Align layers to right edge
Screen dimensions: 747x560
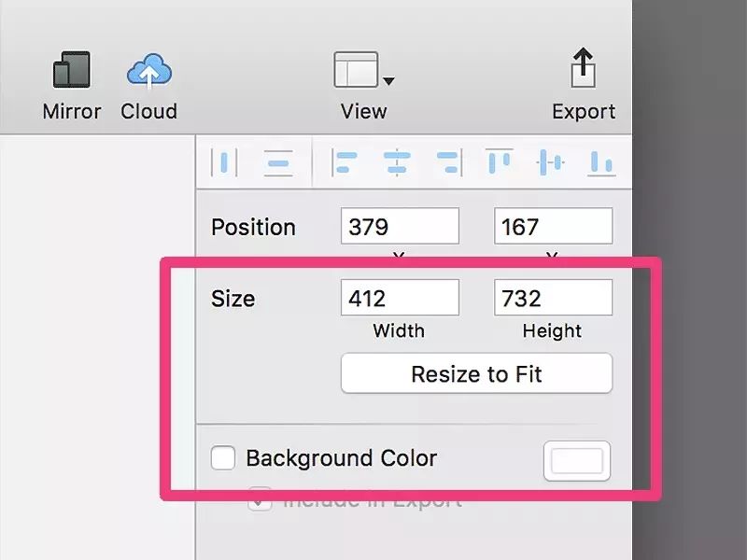point(449,163)
